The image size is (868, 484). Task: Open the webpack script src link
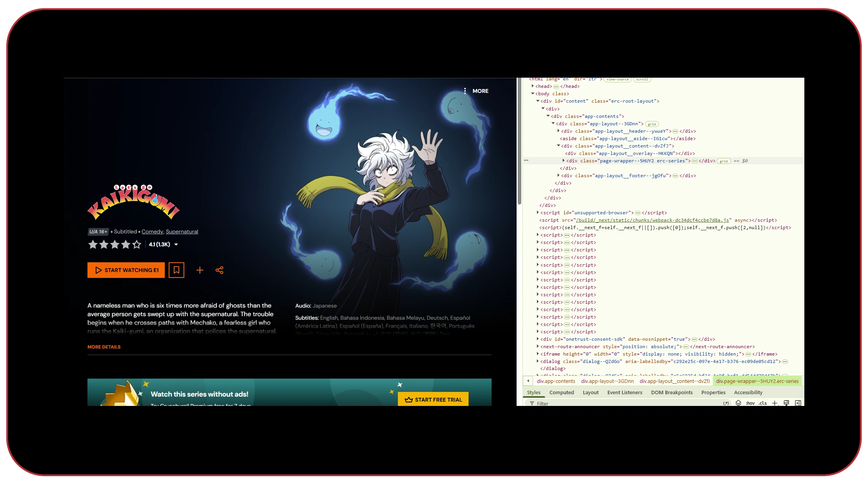(652, 220)
